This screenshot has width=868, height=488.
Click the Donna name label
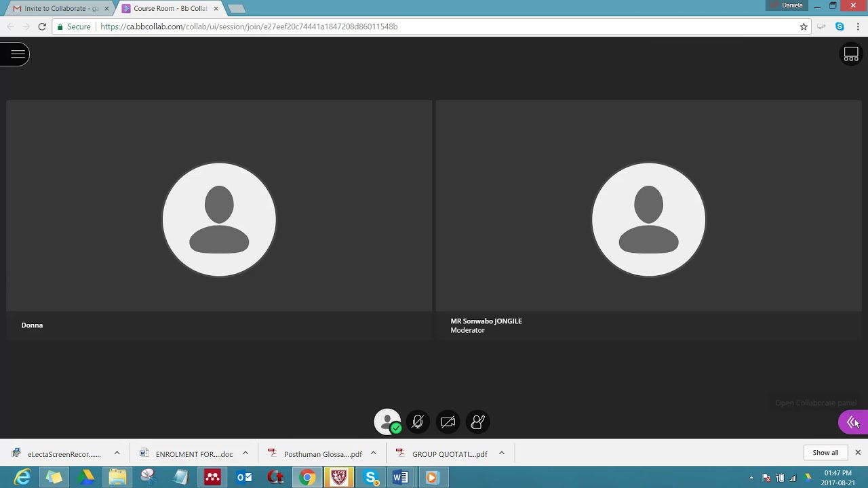point(32,325)
